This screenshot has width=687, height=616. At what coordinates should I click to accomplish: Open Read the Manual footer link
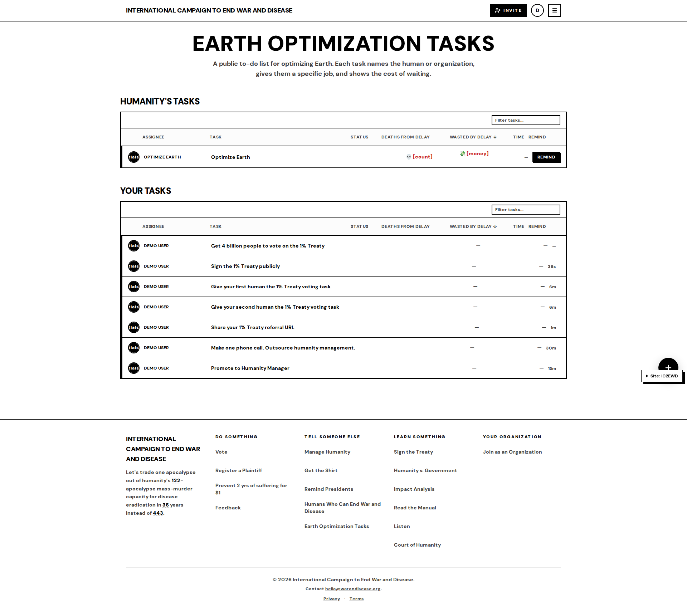[x=415, y=508]
